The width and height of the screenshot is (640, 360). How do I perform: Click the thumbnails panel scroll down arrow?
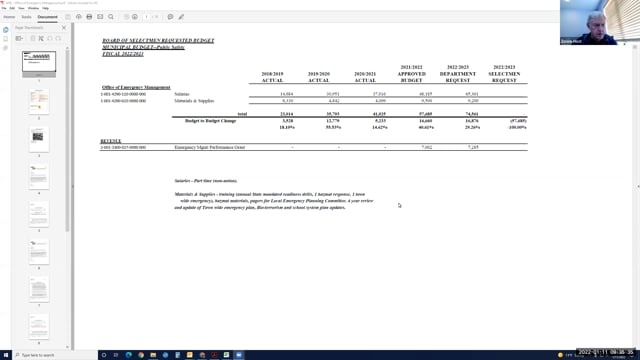coord(67,347)
